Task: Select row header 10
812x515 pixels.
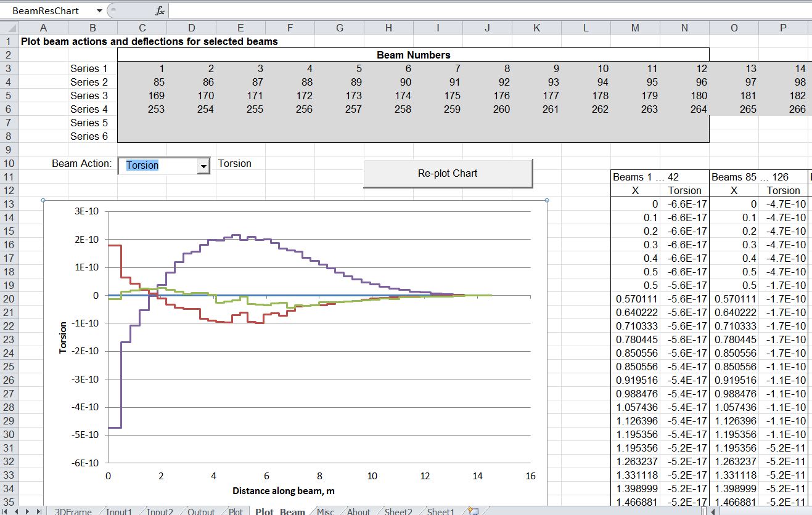Action: click(9, 164)
